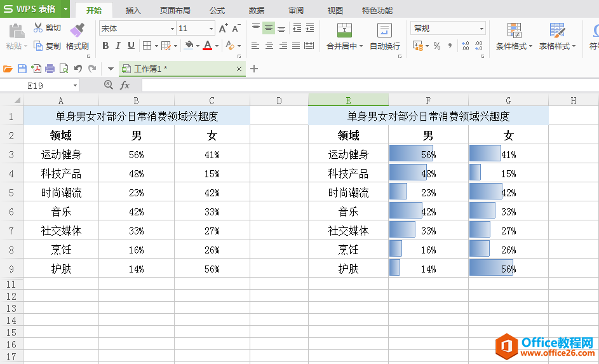Center text horizontally
Image resolution: width=599 pixels, height=364 pixels.
269,46
